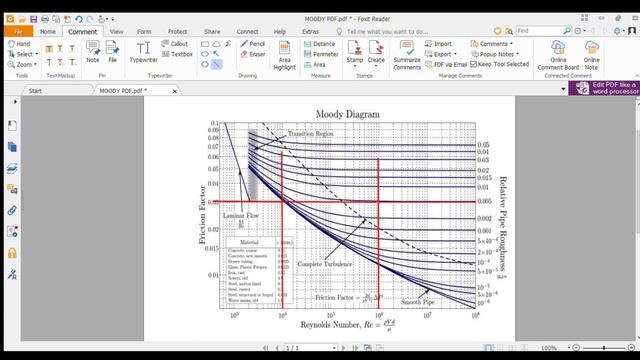The width and height of the screenshot is (640, 360).
Task: Open the page number dropdown
Action: pos(334,348)
